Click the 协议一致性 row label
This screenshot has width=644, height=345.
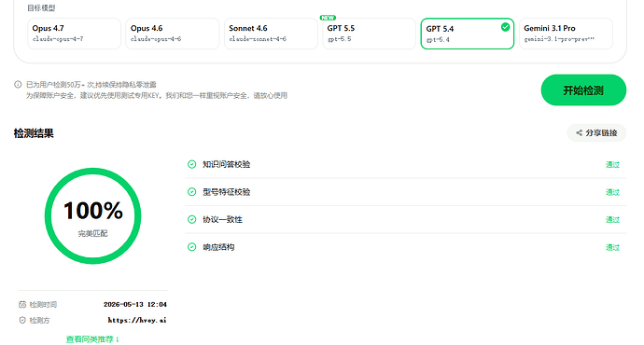click(223, 219)
